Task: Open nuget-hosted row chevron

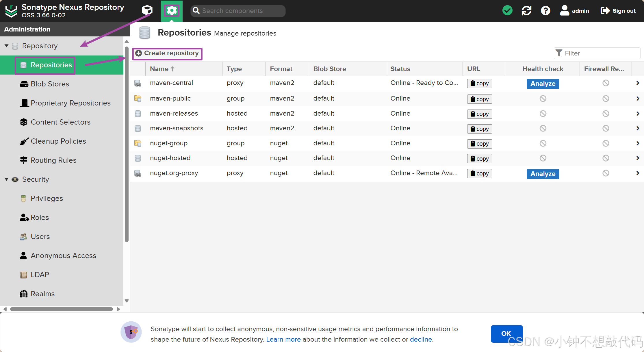Action: (x=638, y=158)
